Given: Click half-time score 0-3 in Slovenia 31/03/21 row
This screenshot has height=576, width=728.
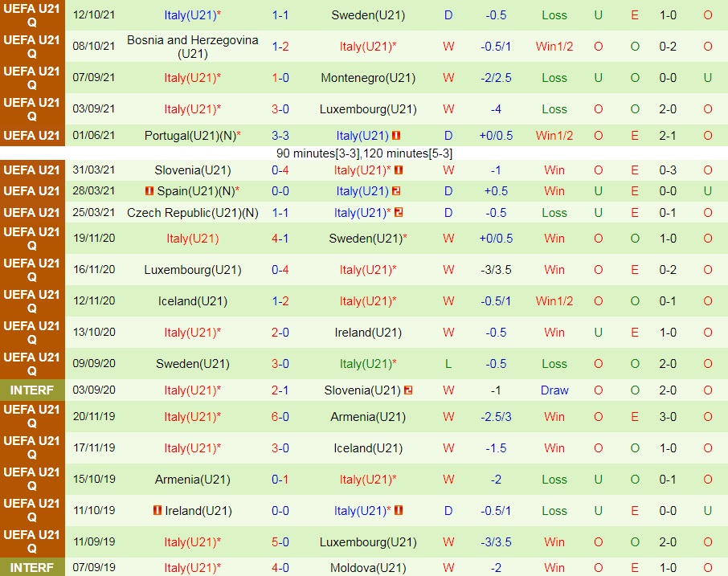Looking at the screenshot, I should click(668, 170).
